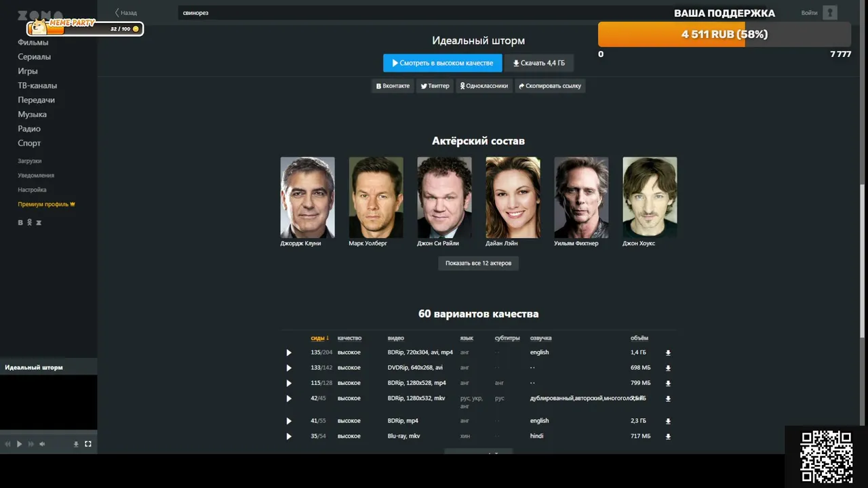Download the 1,4 ГБ BDRip variant
Viewport: 868px width, 488px height.
click(668, 352)
